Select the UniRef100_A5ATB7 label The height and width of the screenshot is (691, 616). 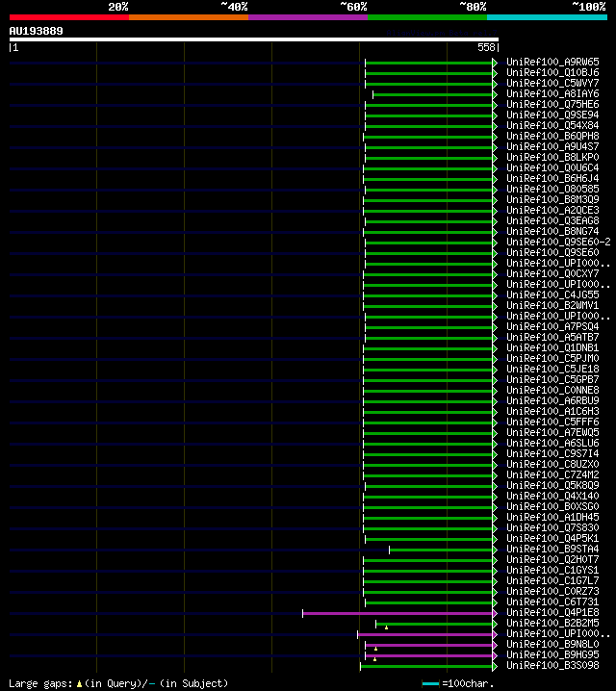coord(552,337)
